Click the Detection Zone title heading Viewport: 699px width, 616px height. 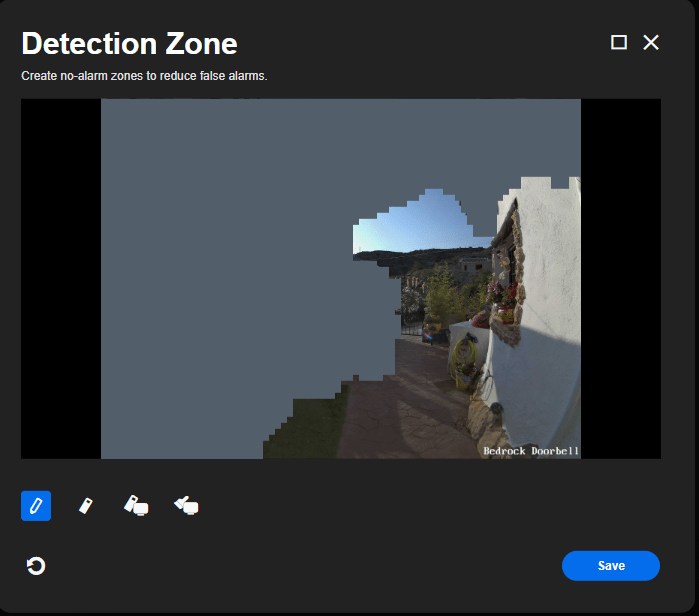pos(129,44)
